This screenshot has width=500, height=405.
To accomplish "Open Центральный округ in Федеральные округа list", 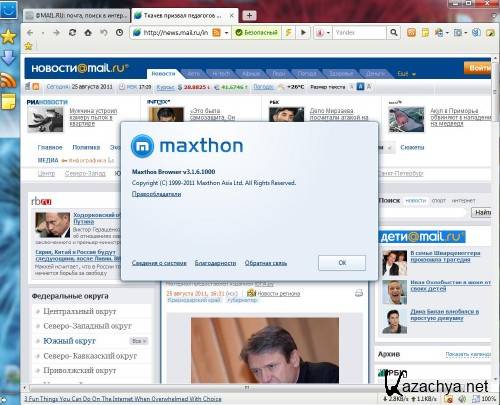I will pos(80,311).
